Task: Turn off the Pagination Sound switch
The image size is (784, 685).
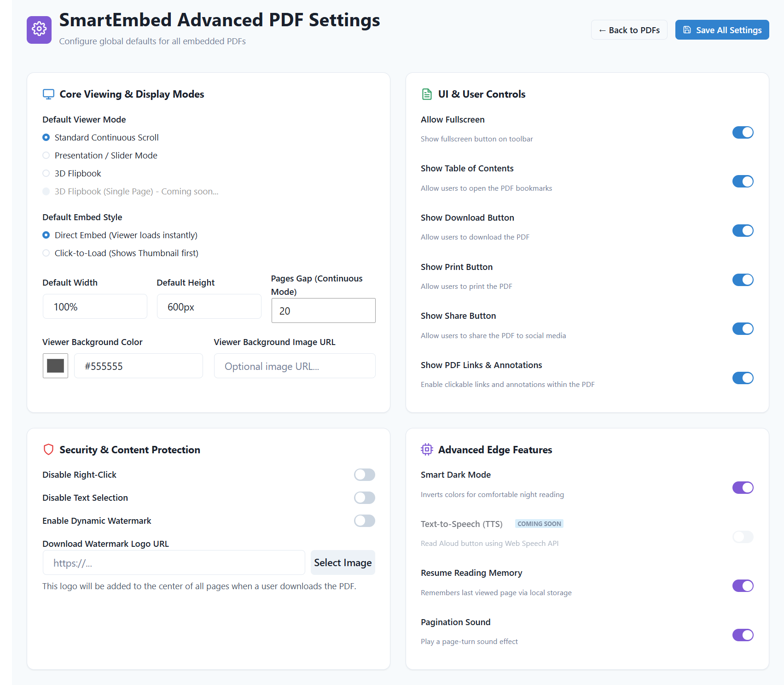Action: point(743,635)
